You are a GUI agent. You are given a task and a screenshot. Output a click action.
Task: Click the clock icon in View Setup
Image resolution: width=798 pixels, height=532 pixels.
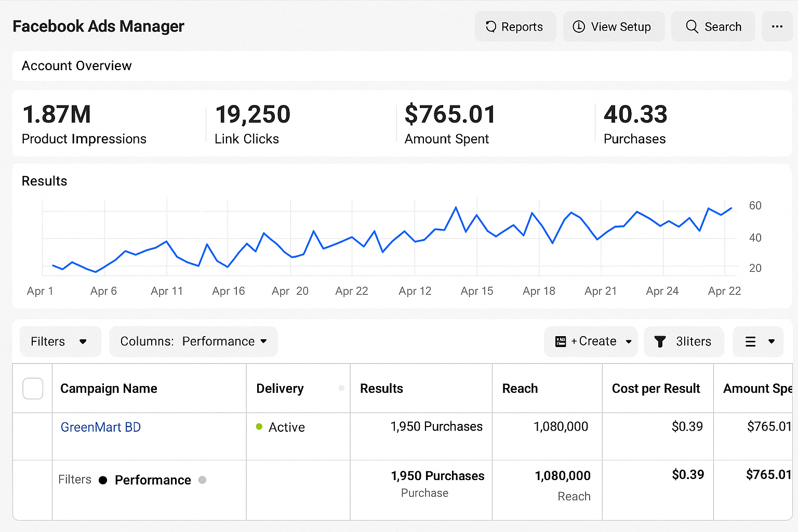(x=579, y=26)
